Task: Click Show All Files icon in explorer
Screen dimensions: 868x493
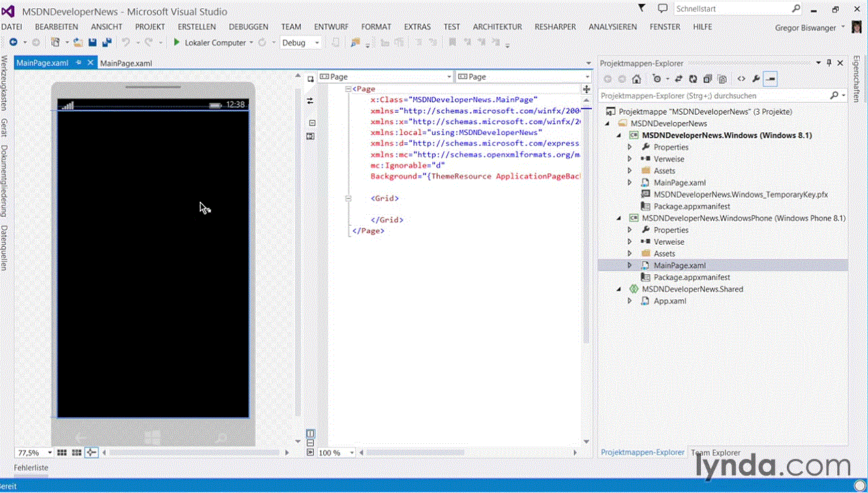Action: click(722, 79)
